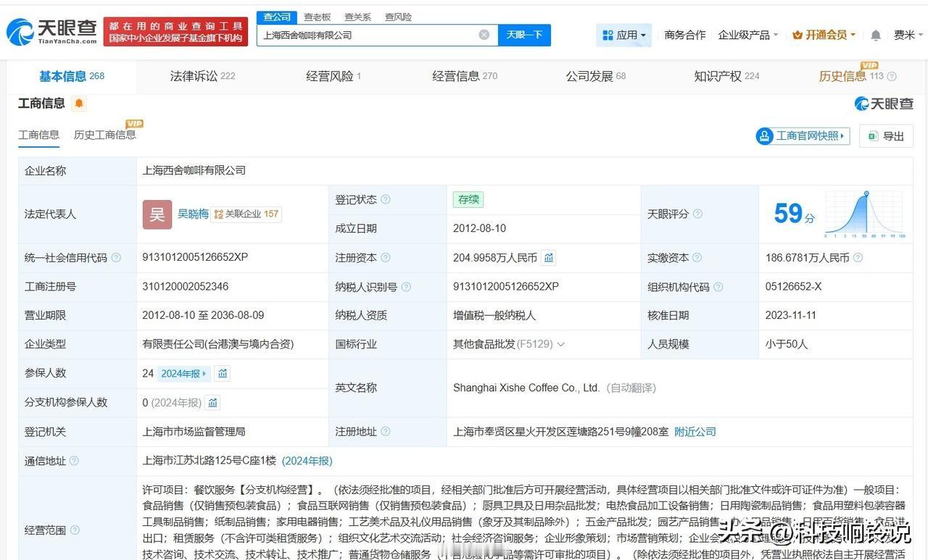The width and height of the screenshot is (928, 560).
Task: Click the Tianyancha logo
Action: point(51,31)
